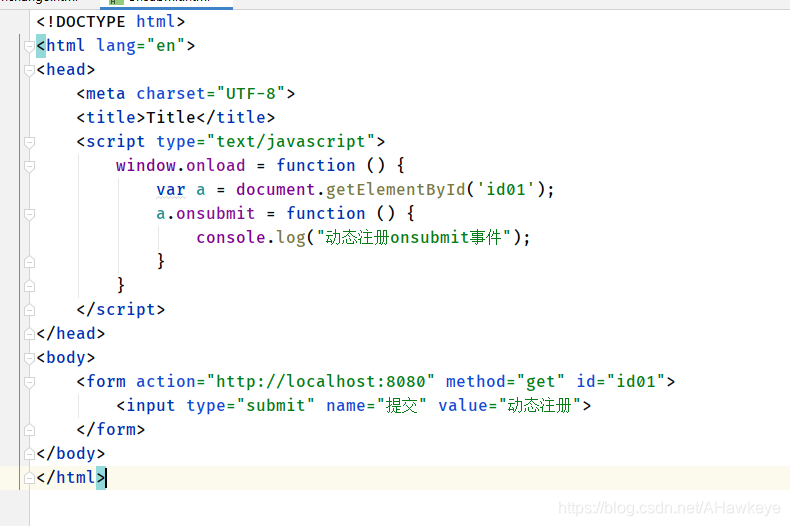Collapse the form action fold marker

(29, 382)
